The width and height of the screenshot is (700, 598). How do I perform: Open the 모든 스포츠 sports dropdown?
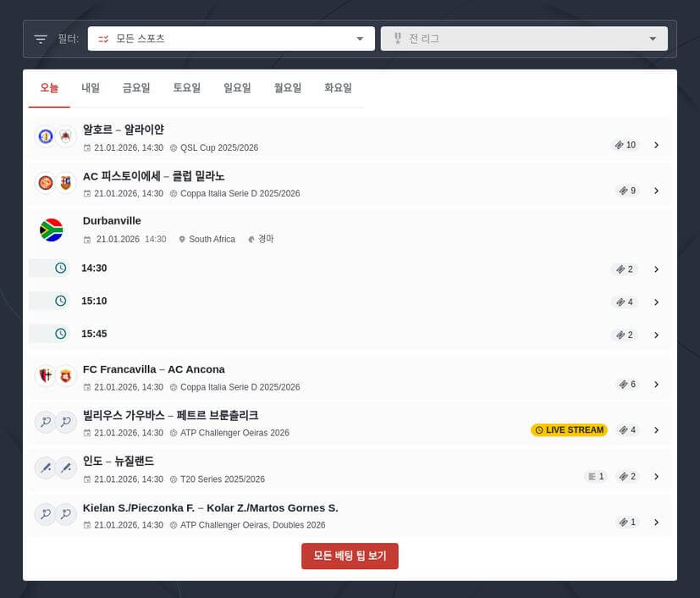tap(231, 39)
